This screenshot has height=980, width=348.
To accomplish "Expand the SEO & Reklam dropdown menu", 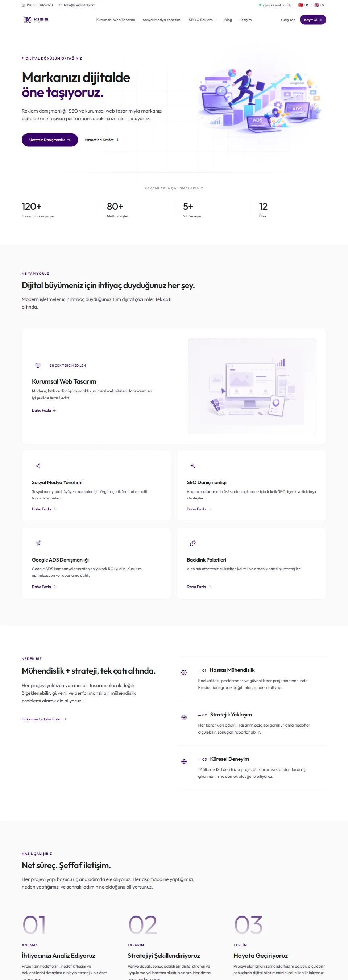I will [203, 20].
